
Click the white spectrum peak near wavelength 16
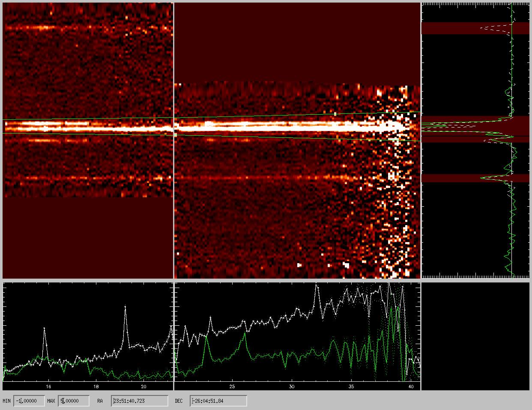(44, 328)
